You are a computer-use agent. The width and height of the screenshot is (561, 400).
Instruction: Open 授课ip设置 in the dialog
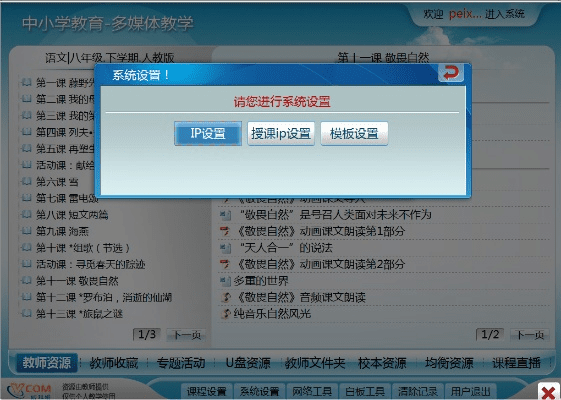pyautogui.click(x=281, y=133)
